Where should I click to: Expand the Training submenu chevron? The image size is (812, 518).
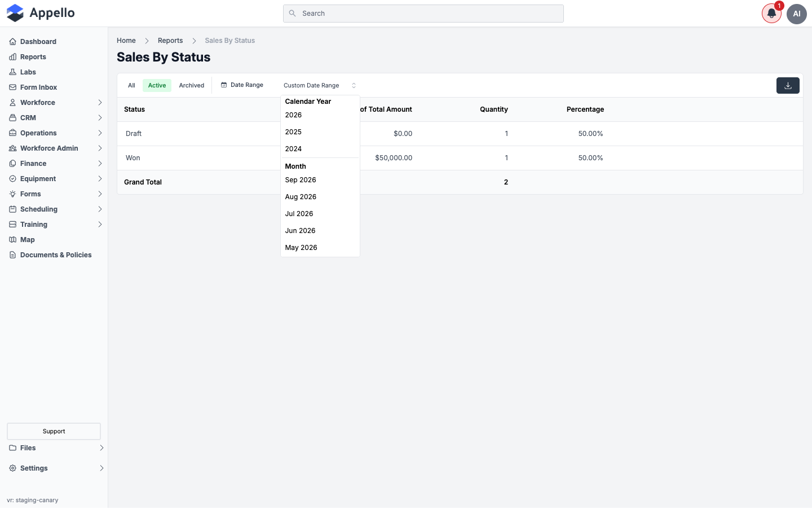click(100, 225)
